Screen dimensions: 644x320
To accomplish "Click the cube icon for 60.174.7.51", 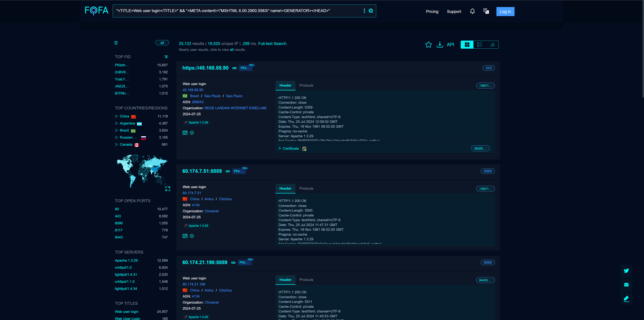I will (192, 236).
